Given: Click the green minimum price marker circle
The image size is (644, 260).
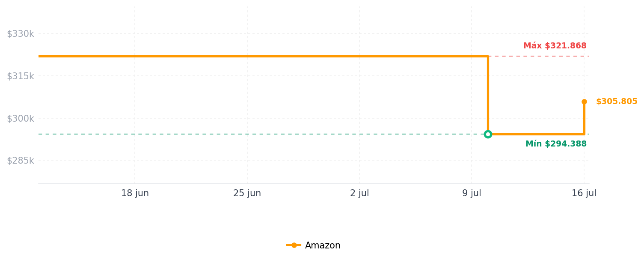Looking at the screenshot, I should [488, 134].
